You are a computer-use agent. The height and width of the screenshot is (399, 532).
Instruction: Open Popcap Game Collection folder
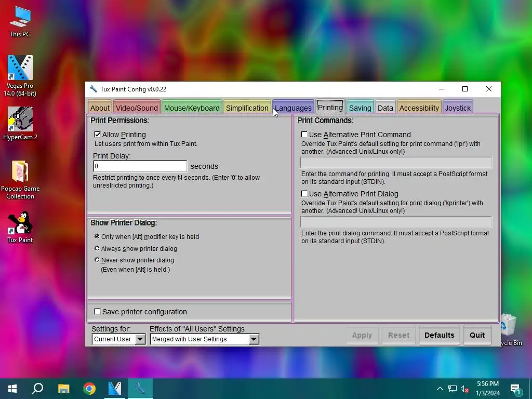tap(20, 180)
